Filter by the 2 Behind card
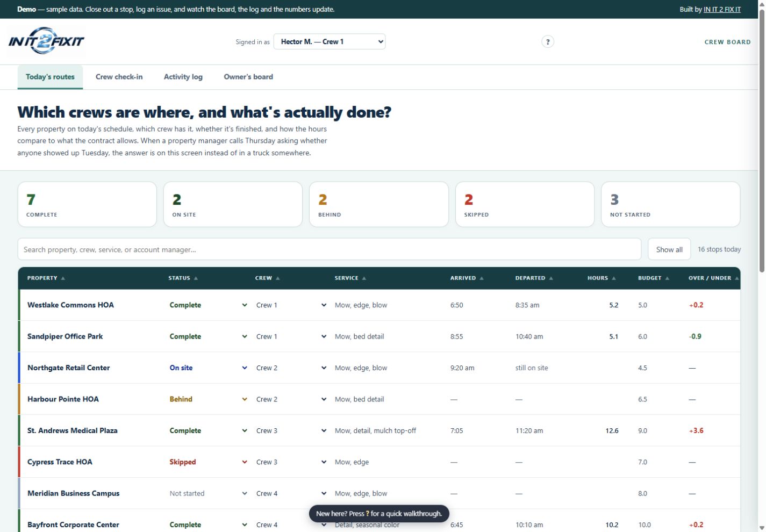 tap(378, 204)
